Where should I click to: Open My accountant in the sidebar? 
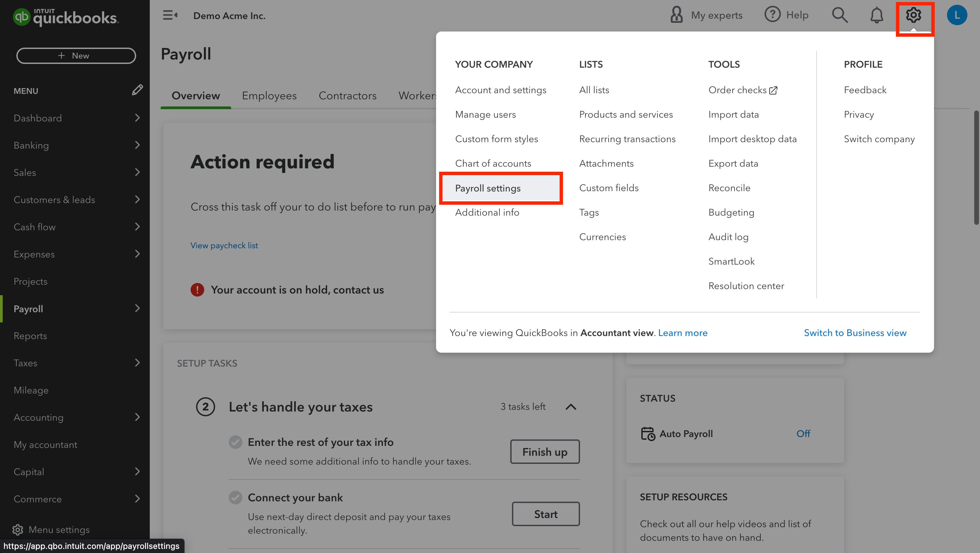45,445
